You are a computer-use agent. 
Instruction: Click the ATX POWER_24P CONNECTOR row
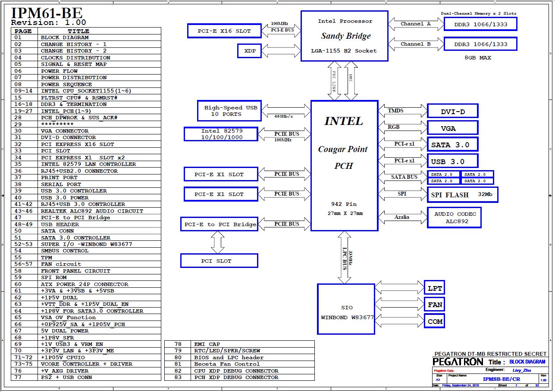click(x=86, y=284)
